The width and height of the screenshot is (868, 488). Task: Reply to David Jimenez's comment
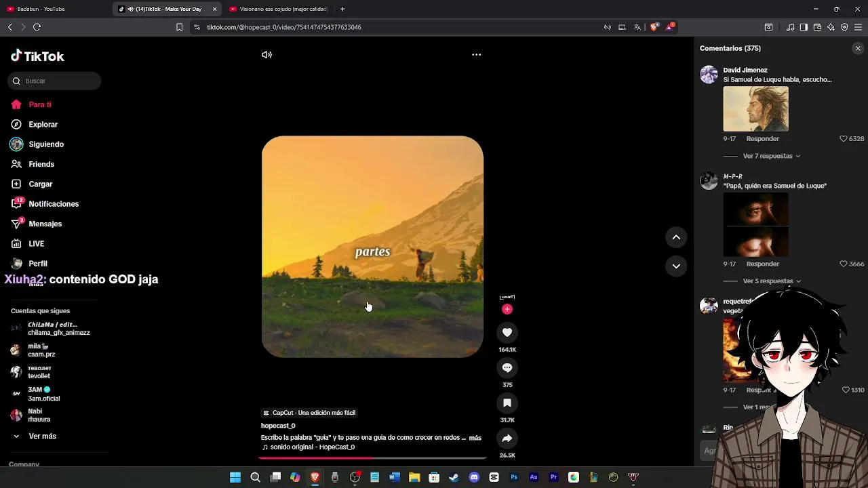pyautogui.click(x=762, y=139)
